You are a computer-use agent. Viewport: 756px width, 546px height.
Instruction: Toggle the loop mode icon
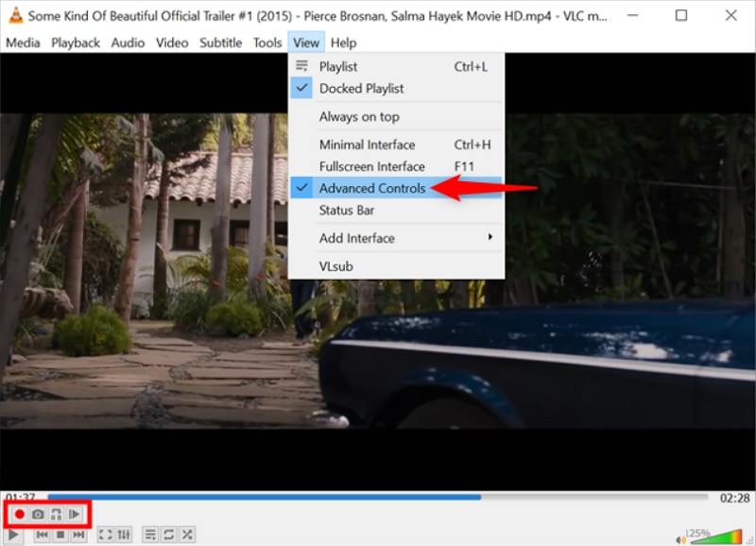(x=168, y=534)
